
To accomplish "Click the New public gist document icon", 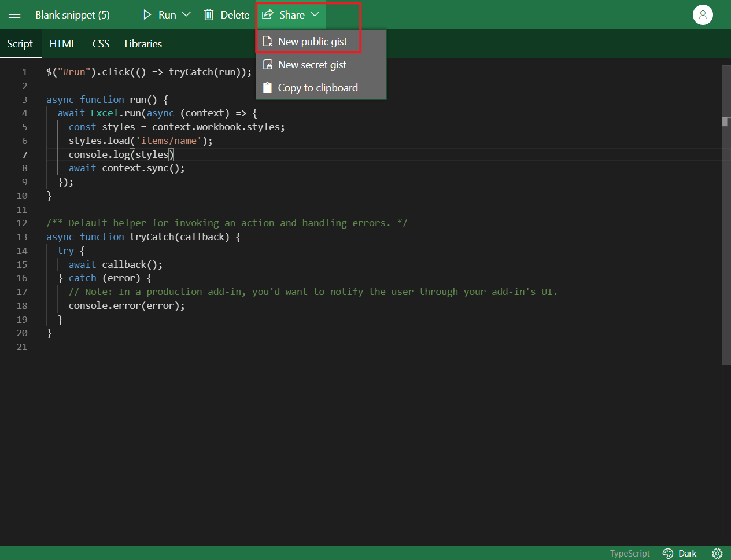I will [268, 41].
